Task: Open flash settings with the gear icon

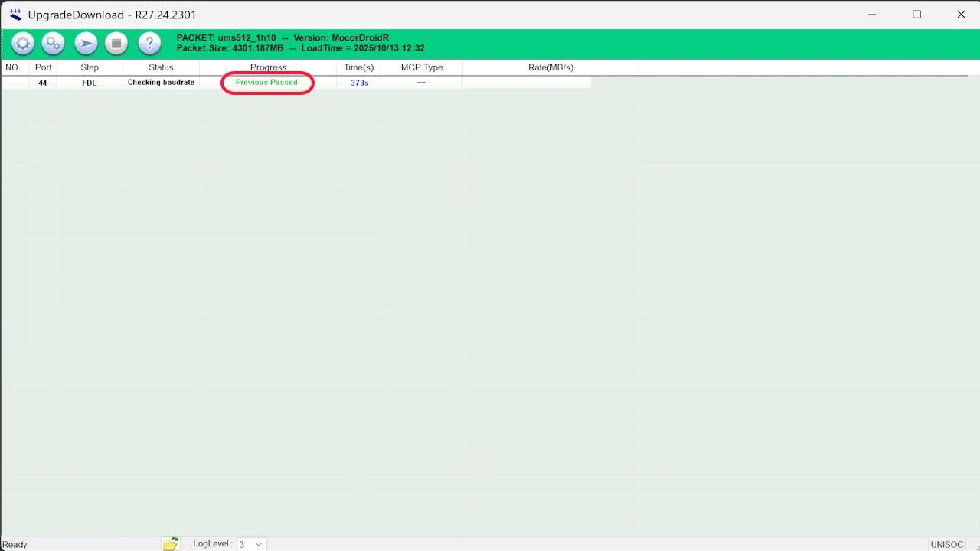Action: [x=22, y=43]
